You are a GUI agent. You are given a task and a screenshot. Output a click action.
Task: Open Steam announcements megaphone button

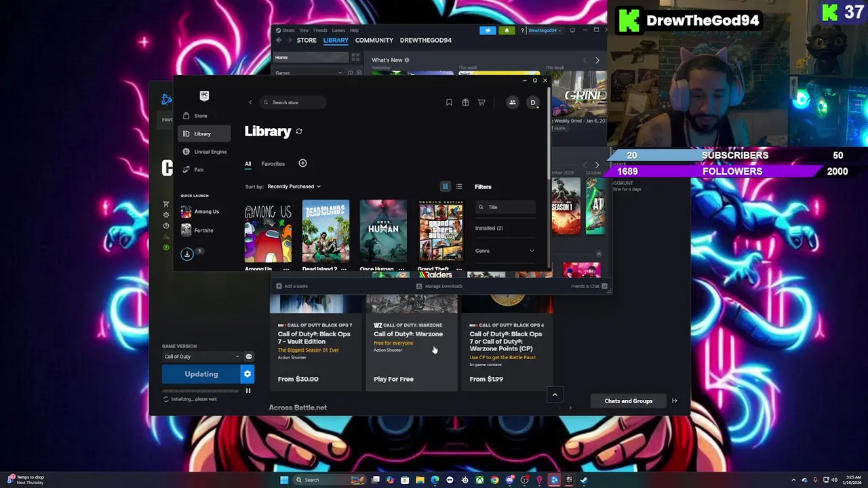[488, 30]
